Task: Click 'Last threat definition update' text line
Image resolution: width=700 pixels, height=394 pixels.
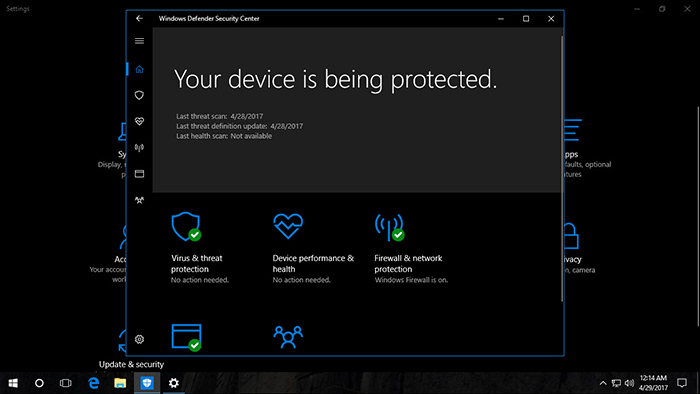Action: pyautogui.click(x=239, y=126)
